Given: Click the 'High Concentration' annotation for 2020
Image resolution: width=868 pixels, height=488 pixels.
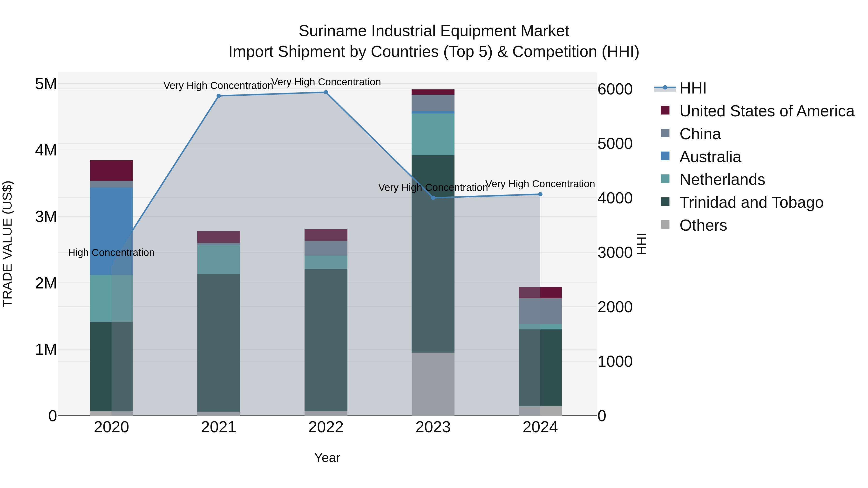Looking at the screenshot, I should [x=111, y=253].
